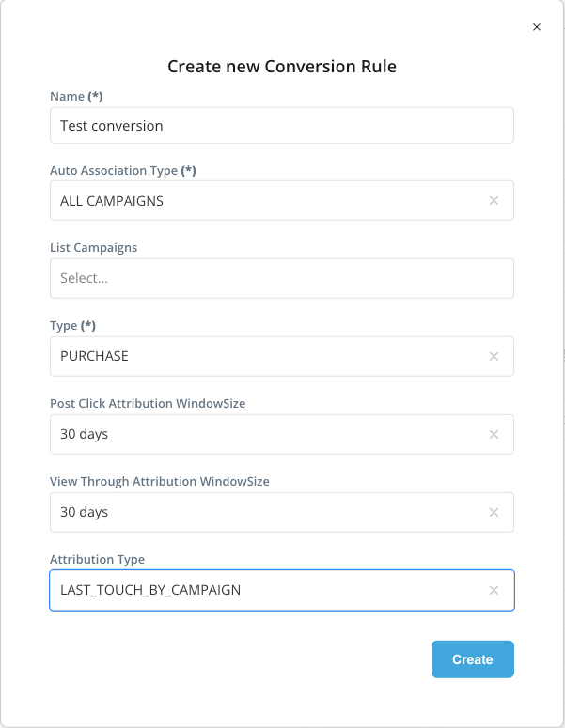Click the 'List Campaigns' field label
Image resolution: width=565 pixels, height=728 pixels.
[93, 248]
